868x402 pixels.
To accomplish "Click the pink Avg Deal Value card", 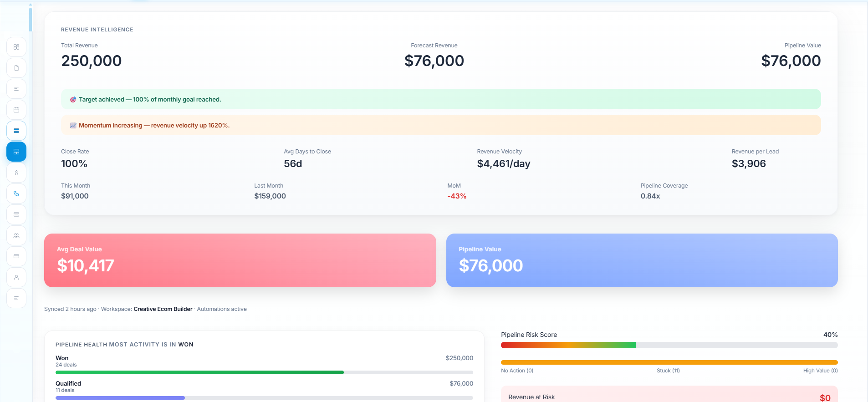I will (x=240, y=260).
